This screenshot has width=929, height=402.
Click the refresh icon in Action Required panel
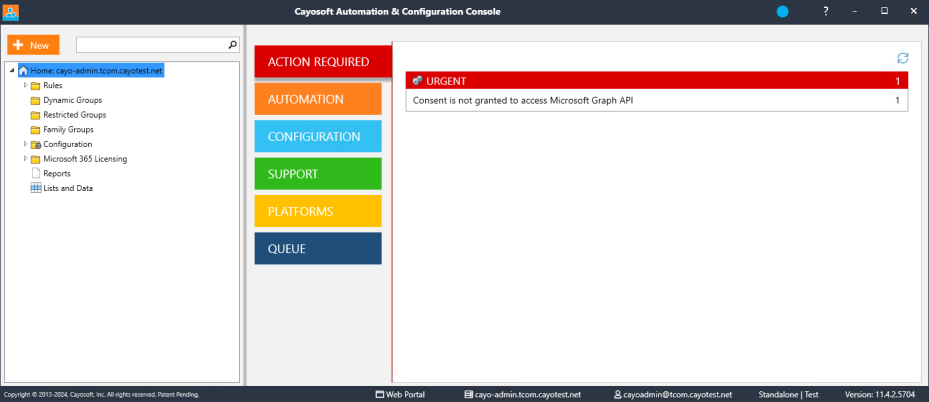point(902,58)
